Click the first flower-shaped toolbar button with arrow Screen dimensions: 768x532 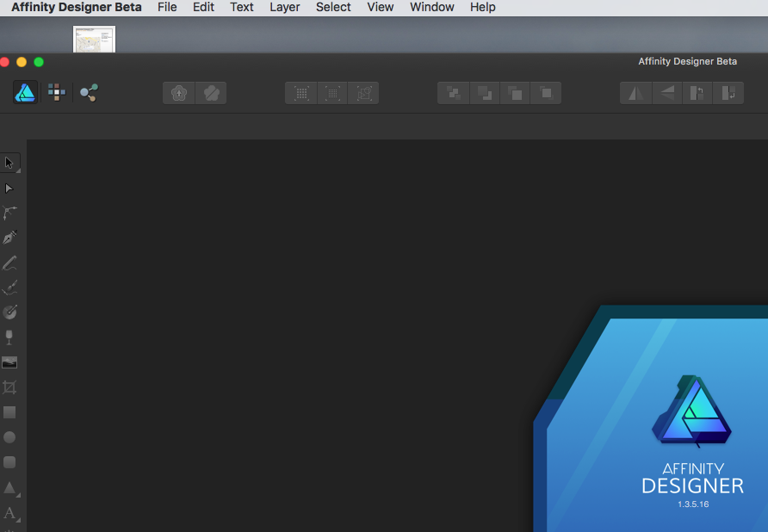point(179,93)
